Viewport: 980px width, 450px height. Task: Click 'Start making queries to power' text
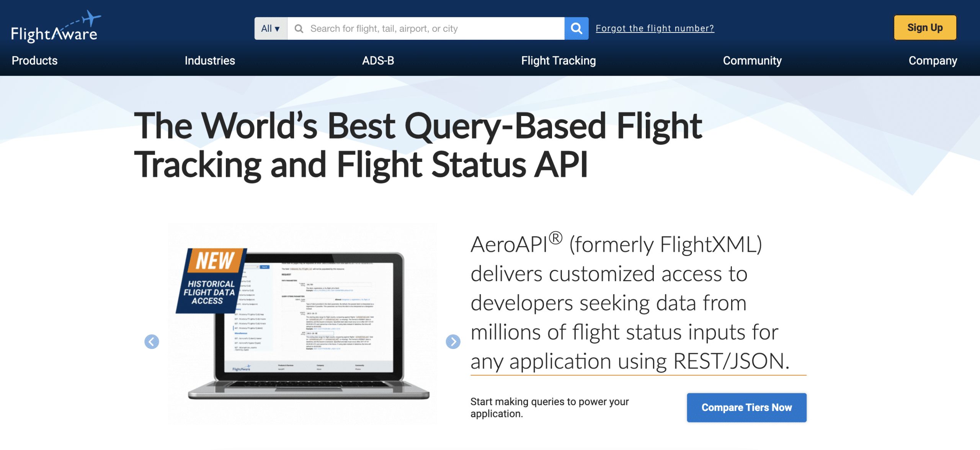[549, 408]
